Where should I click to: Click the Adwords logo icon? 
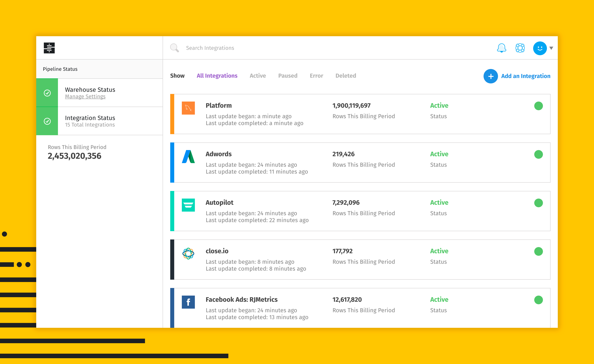(188, 157)
